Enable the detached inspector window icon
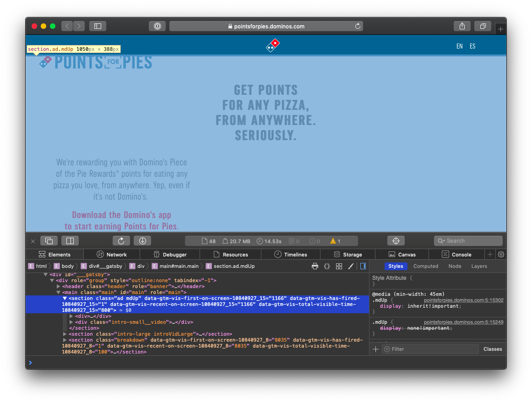532x403 pixels. pyautogui.click(x=49, y=240)
